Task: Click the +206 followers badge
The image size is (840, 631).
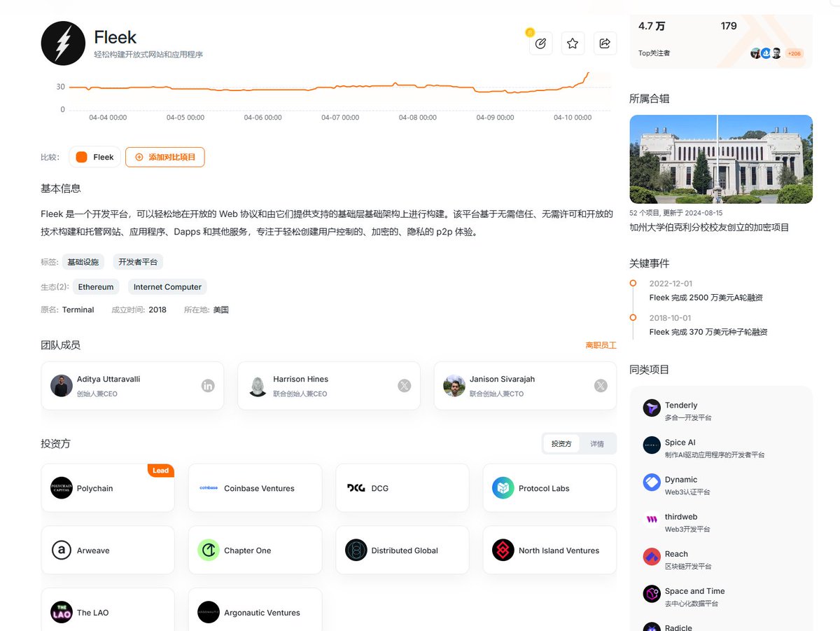Action: point(794,53)
